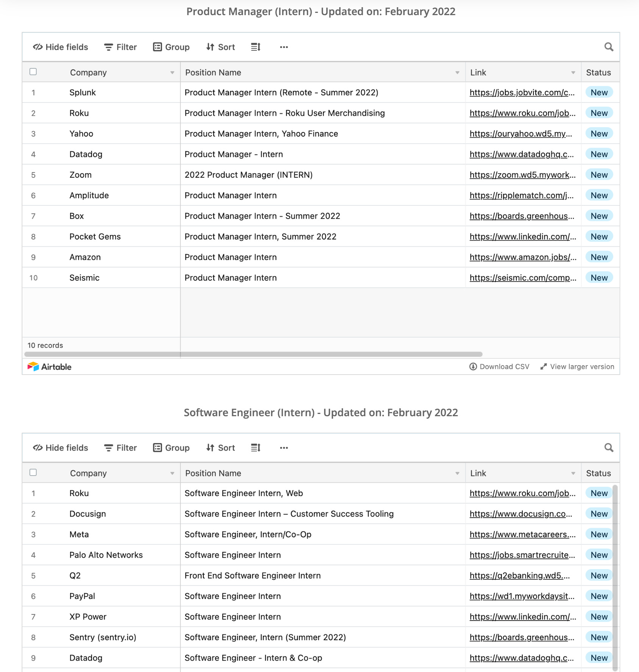The width and height of the screenshot is (639, 672).
Task: Click New status tag in Seismic row
Action: click(599, 278)
